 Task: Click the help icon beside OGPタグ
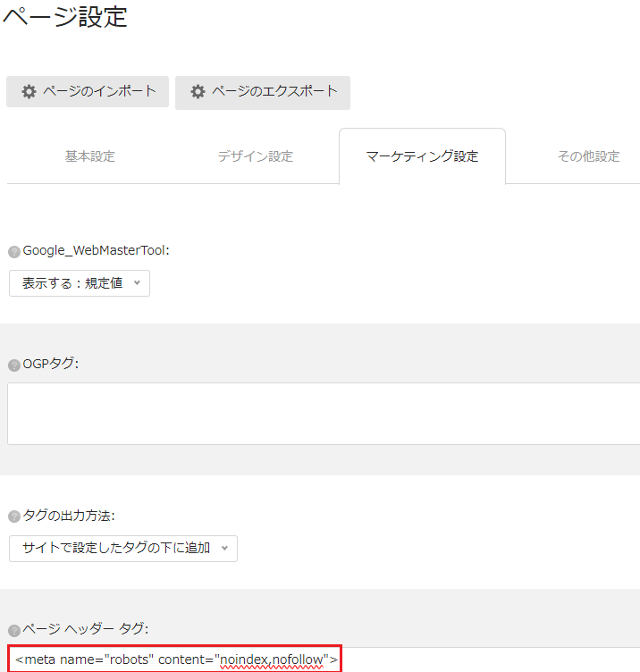[x=14, y=365]
